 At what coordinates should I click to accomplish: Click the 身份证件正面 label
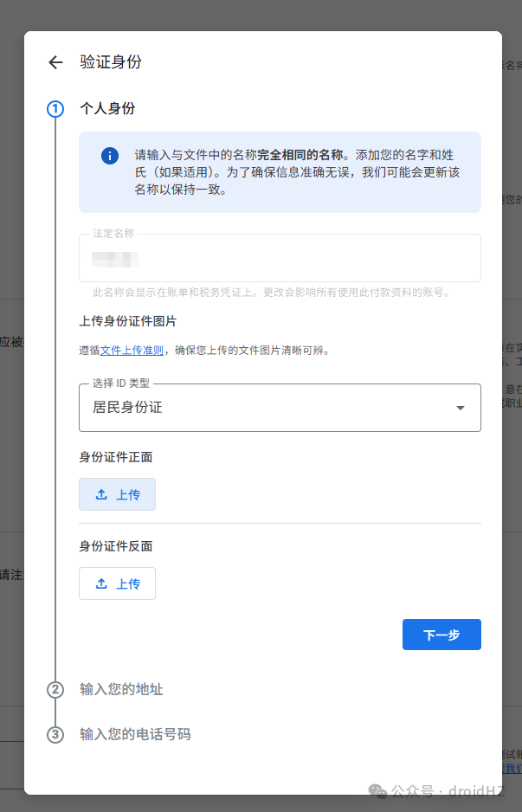[x=115, y=457]
